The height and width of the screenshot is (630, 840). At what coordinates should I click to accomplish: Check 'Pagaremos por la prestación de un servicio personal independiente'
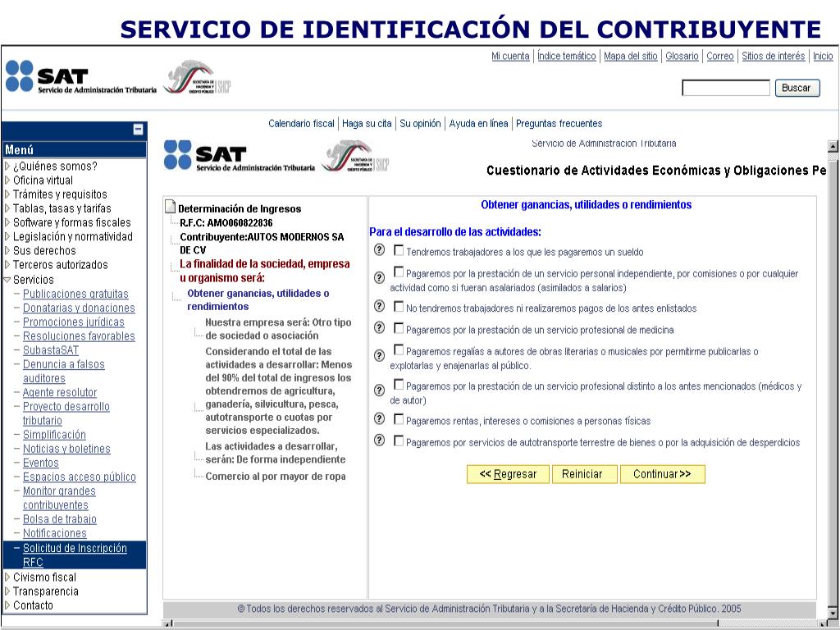[x=399, y=272]
